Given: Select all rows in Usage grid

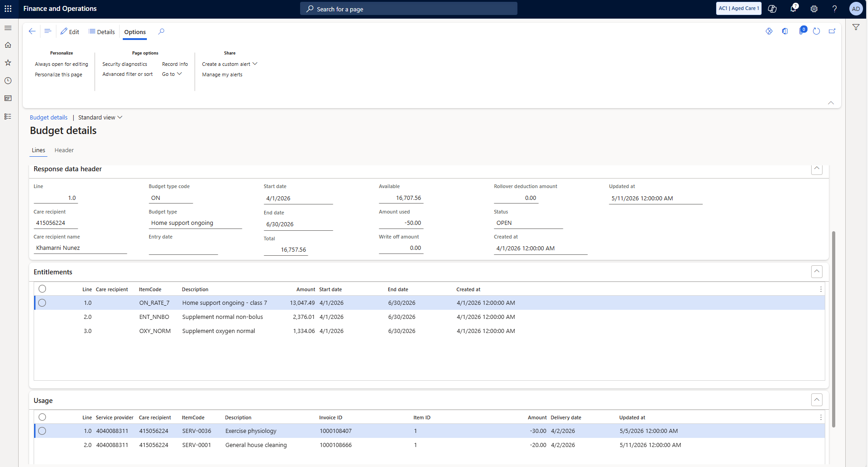Looking at the screenshot, I should tap(42, 417).
